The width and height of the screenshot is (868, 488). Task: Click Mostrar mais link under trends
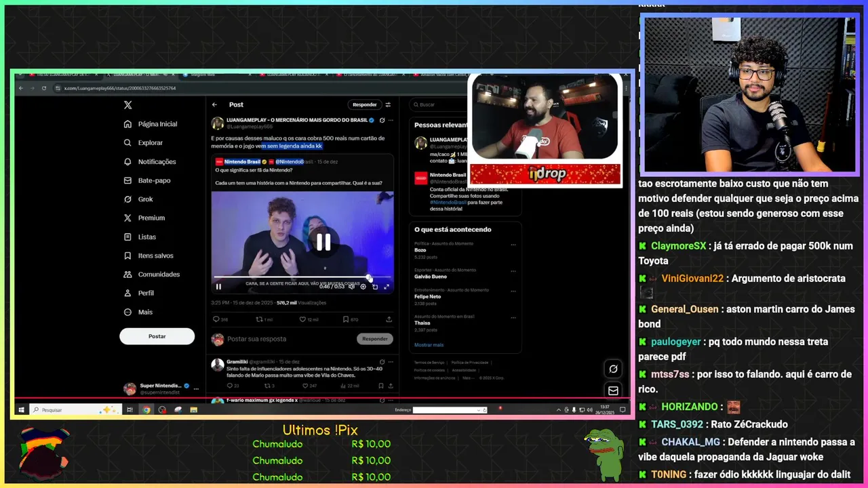click(429, 345)
